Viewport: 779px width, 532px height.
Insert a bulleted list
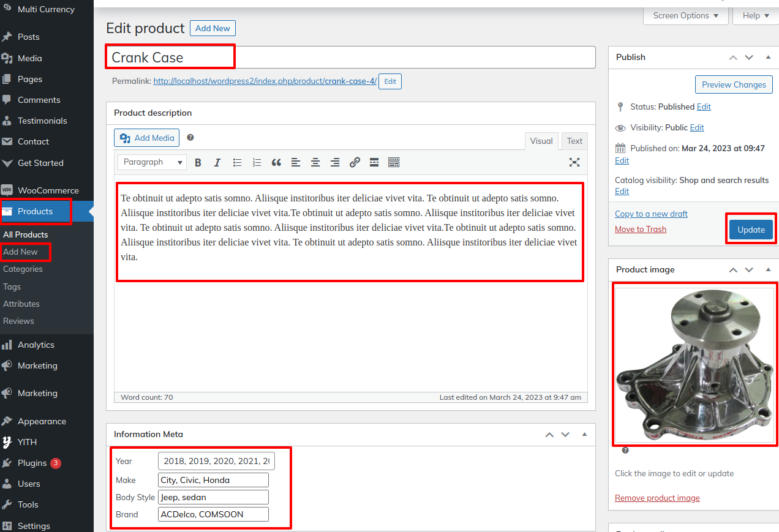click(x=237, y=162)
